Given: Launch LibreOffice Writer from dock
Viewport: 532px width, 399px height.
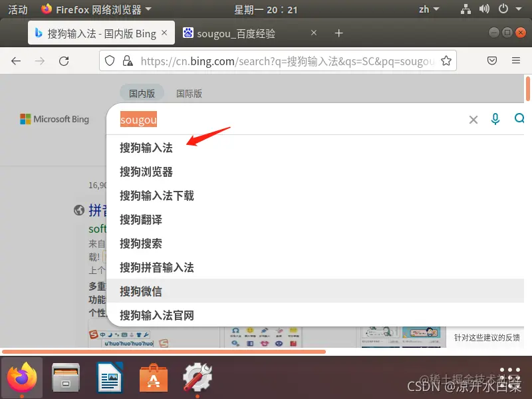Looking at the screenshot, I should [x=110, y=378].
